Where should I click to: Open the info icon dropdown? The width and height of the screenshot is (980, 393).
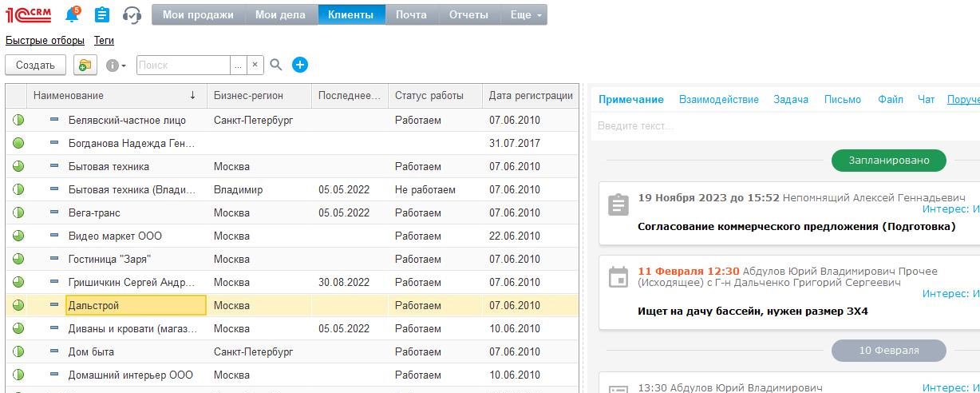[116, 65]
